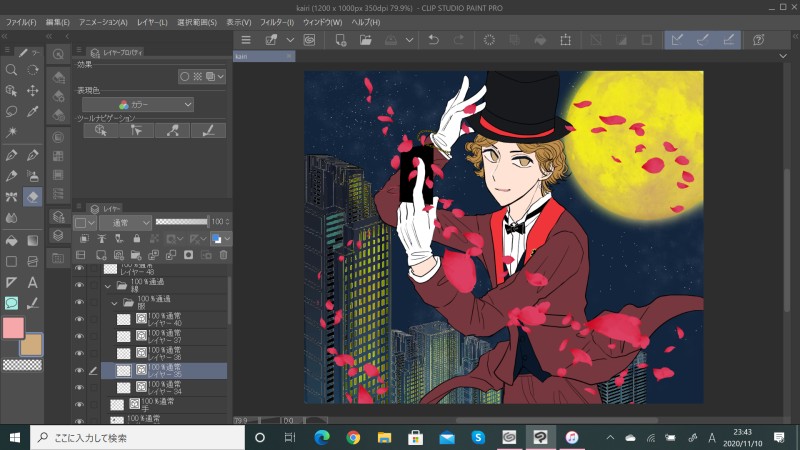The height and width of the screenshot is (450, 800).
Task: Click the Windows taskbar search box
Action: (x=134, y=437)
